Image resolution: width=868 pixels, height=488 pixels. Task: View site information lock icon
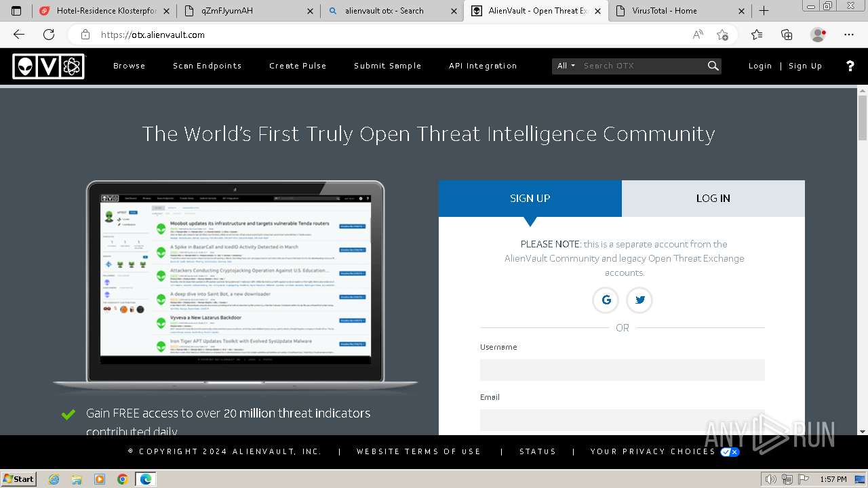(85, 35)
